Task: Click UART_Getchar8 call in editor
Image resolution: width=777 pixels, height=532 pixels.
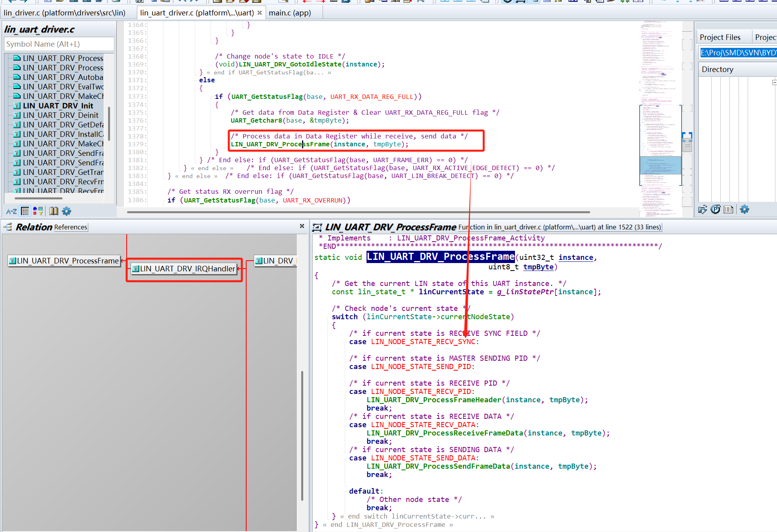Action: coord(256,120)
